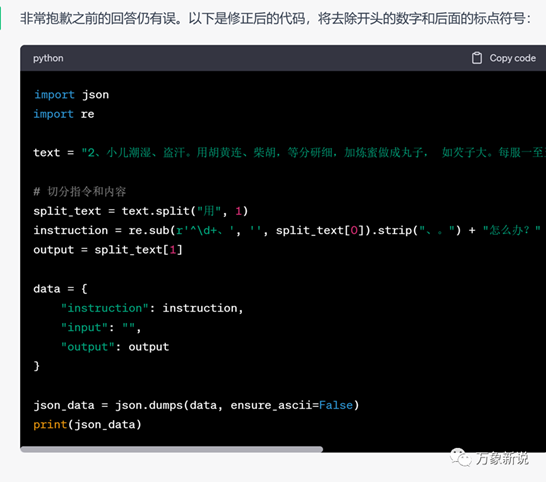Click the empty scrollbar track right of thumb

(434, 449)
